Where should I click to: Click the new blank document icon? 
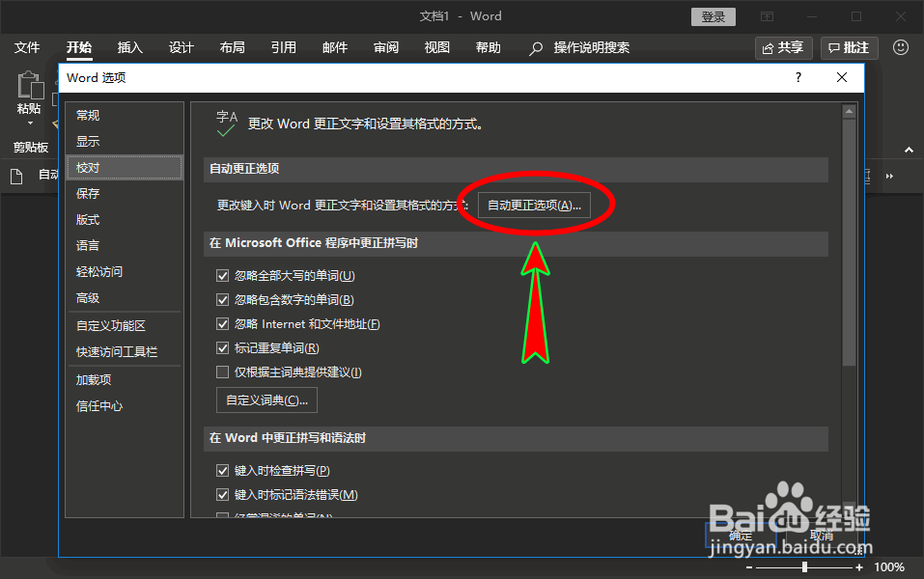(x=16, y=176)
